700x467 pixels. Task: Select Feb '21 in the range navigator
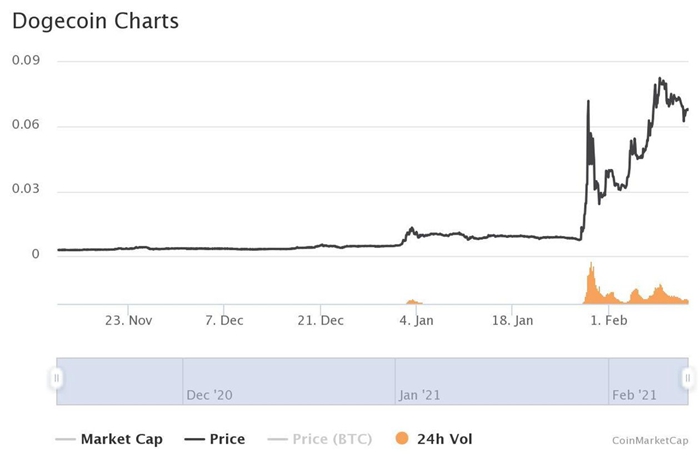tap(633, 395)
